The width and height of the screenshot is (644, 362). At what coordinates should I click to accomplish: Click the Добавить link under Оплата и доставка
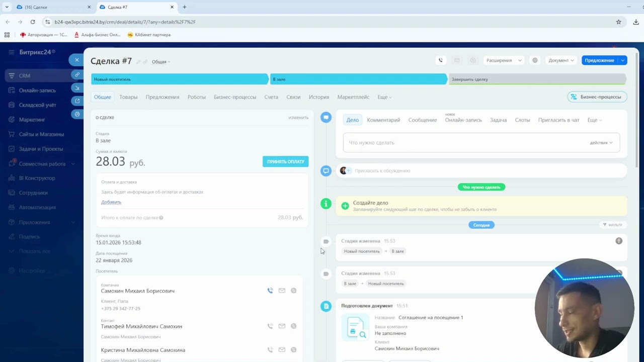(111, 202)
